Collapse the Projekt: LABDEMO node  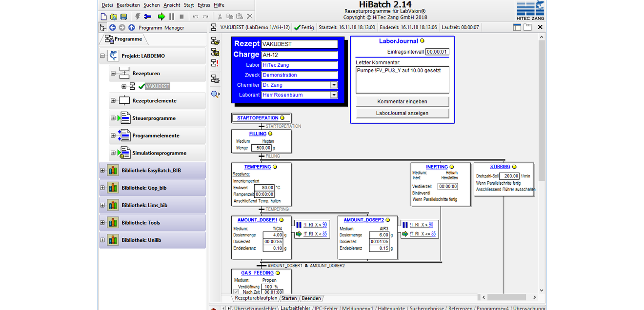[x=102, y=56]
